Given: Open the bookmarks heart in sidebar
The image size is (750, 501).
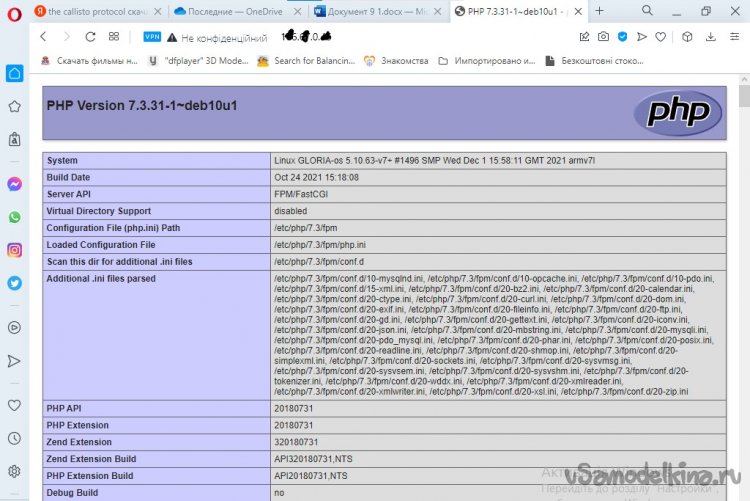Looking at the screenshot, I should point(15,405).
